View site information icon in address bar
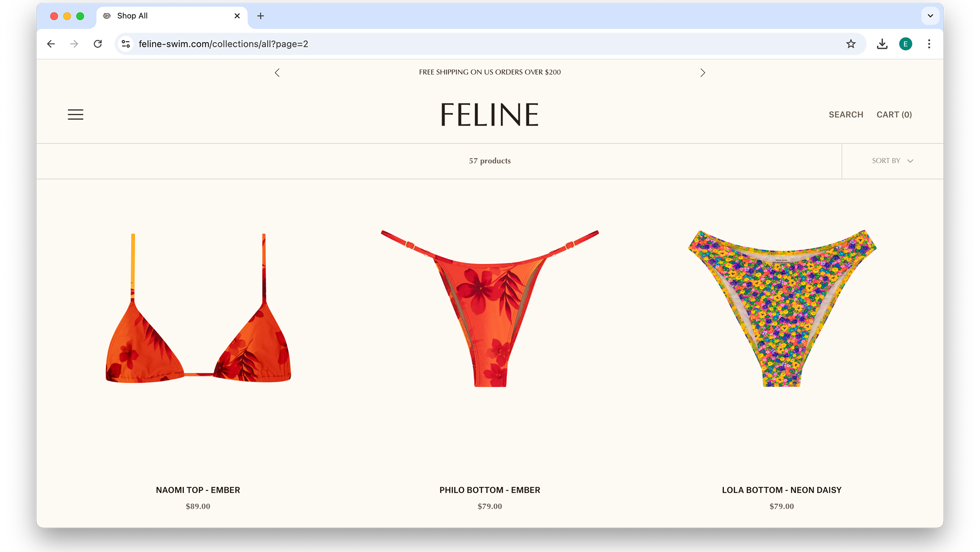 (x=126, y=44)
